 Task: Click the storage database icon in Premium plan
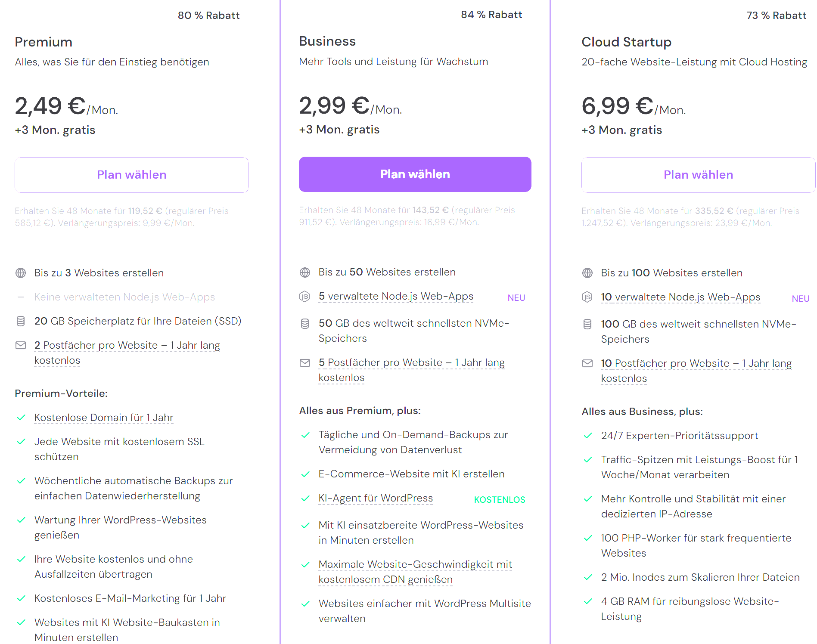21,321
